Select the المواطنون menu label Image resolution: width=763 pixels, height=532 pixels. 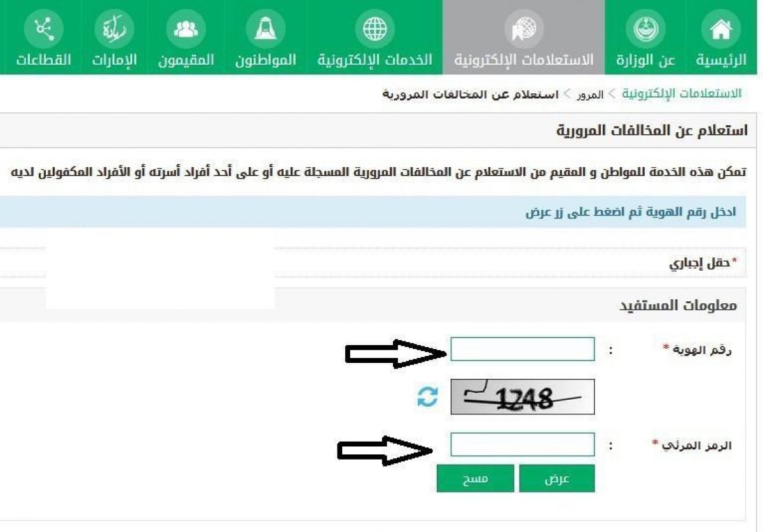(266, 60)
